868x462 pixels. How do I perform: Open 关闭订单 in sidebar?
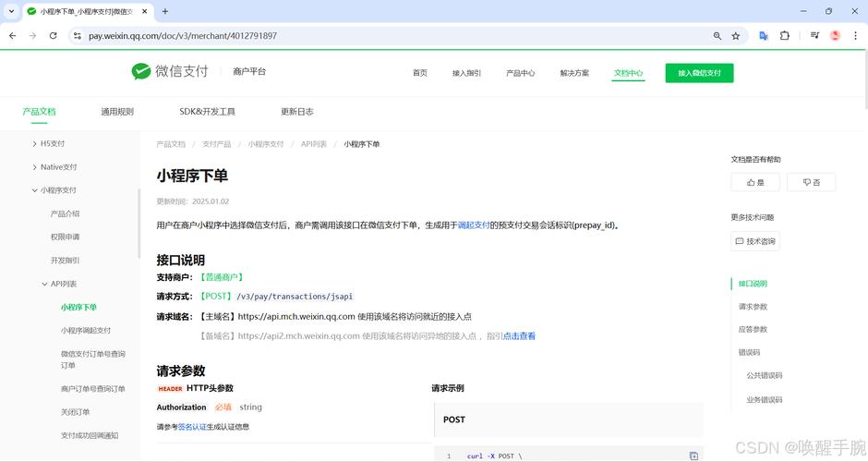76,412
